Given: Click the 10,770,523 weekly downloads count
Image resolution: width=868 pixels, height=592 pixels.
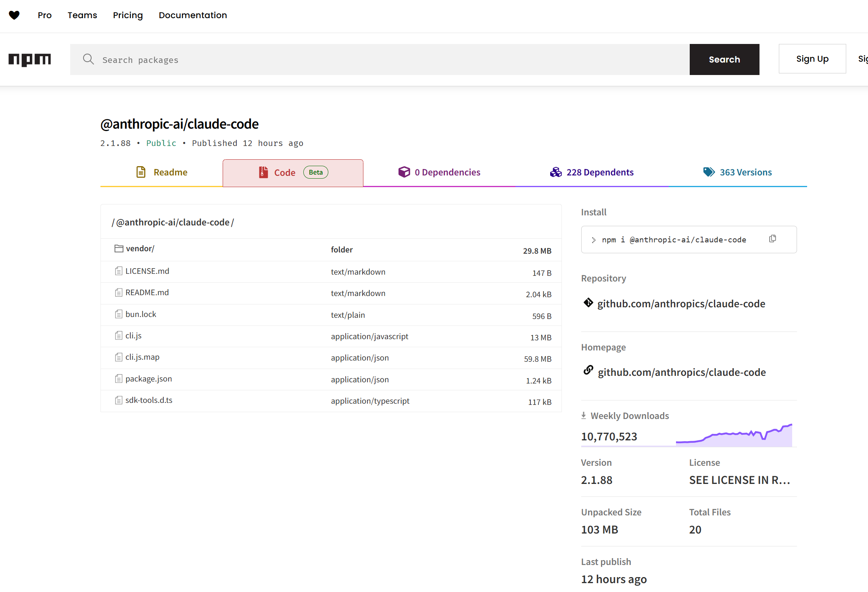Looking at the screenshot, I should point(609,436).
